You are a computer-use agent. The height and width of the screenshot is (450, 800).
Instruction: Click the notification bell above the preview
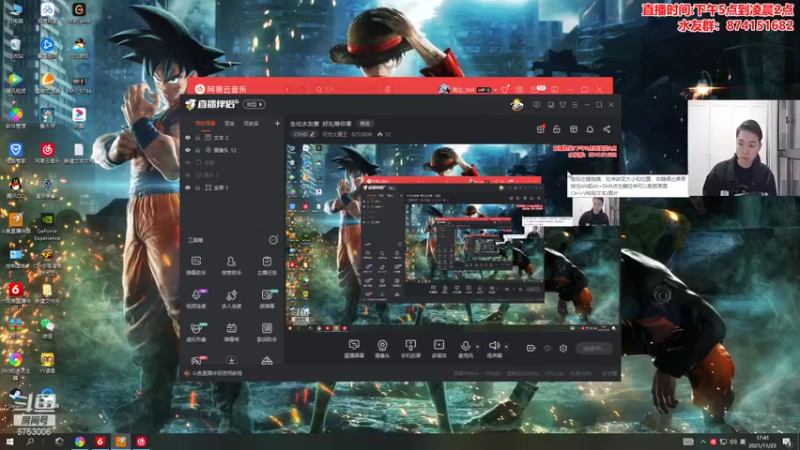(590, 129)
